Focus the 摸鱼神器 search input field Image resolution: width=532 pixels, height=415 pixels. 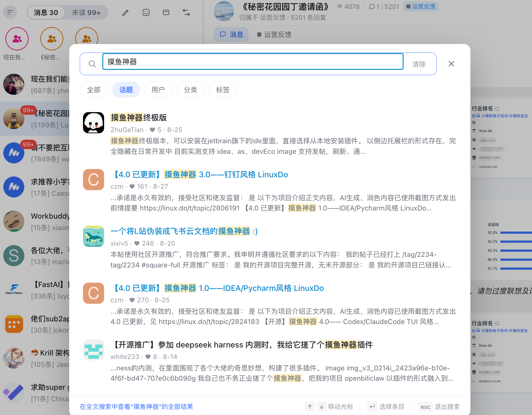253,62
